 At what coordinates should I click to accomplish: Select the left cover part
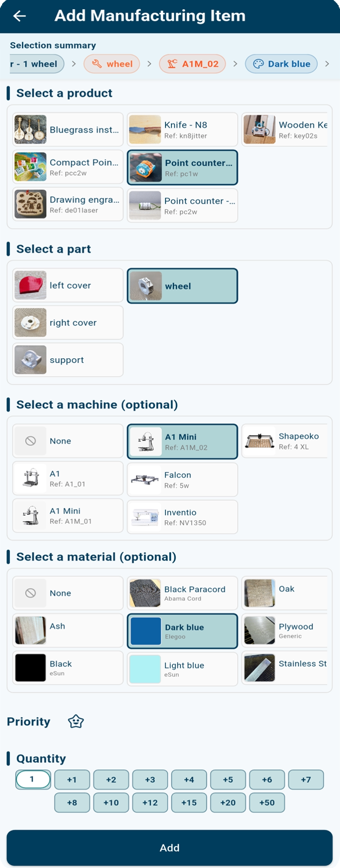(67, 285)
